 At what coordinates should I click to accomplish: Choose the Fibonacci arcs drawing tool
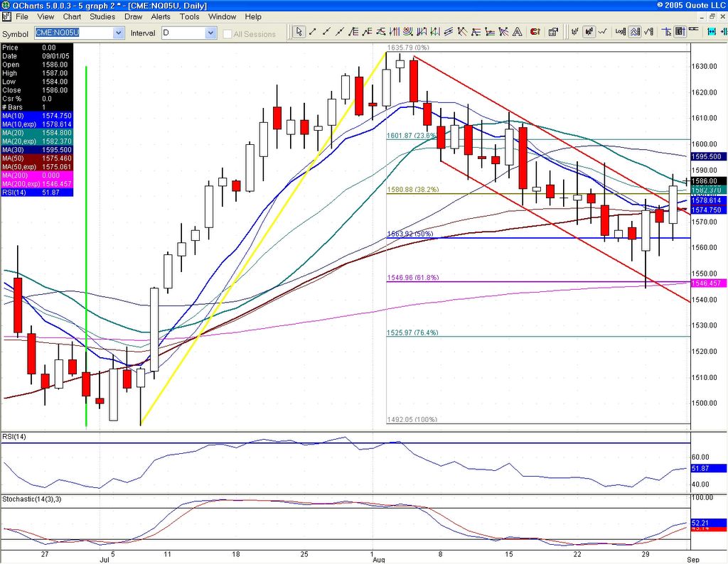(x=408, y=31)
